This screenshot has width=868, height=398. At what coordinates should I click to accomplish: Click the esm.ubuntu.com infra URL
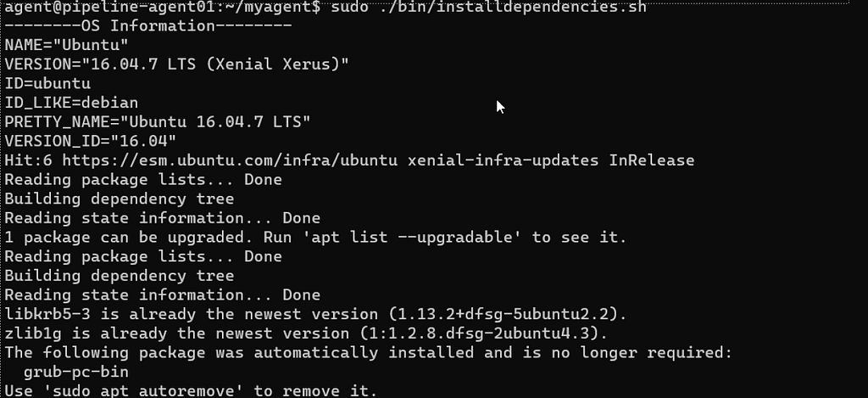tap(230, 160)
